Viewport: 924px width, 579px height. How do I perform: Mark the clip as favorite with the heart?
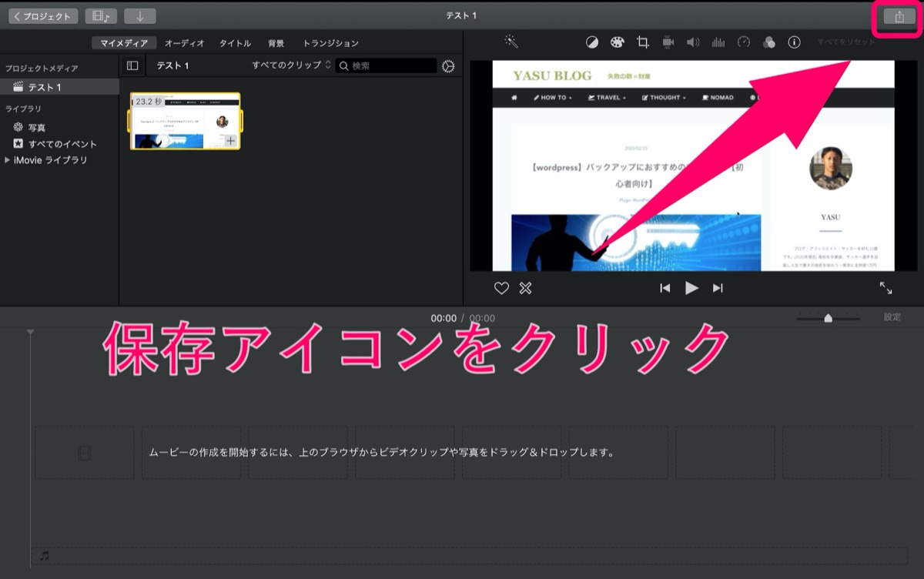(x=501, y=288)
